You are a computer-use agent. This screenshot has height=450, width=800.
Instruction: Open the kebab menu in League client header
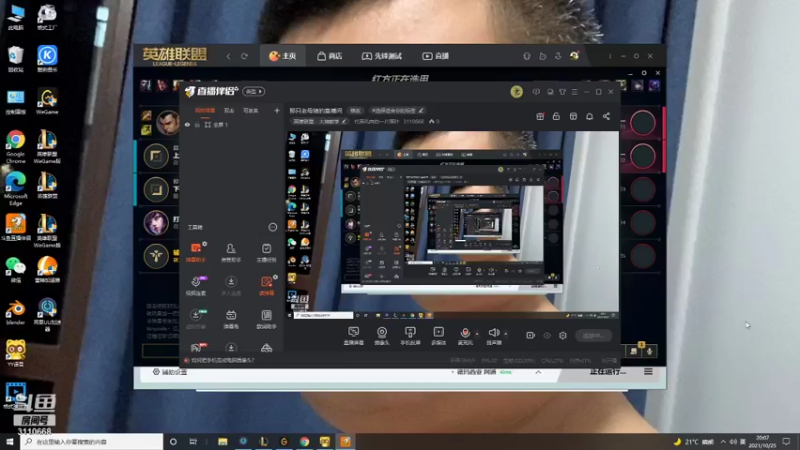pyautogui.click(x=610, y=56)
